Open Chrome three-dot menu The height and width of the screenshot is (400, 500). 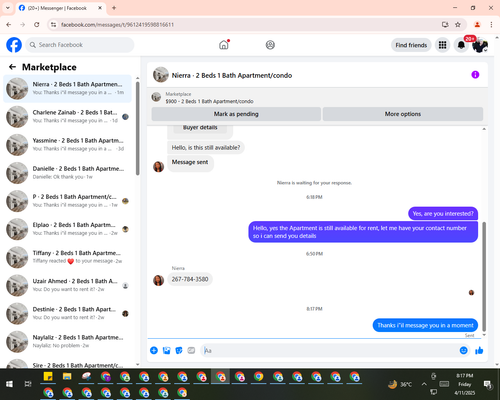tap(491, 25)
